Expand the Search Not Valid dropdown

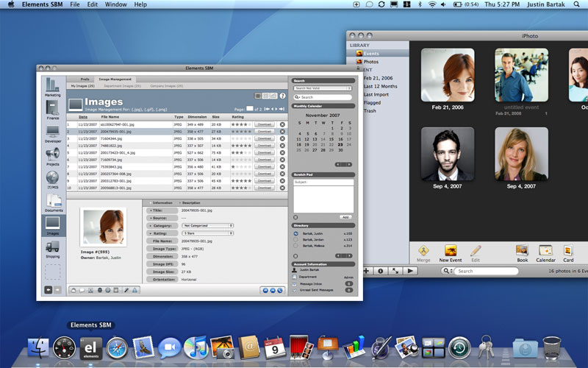322,88
